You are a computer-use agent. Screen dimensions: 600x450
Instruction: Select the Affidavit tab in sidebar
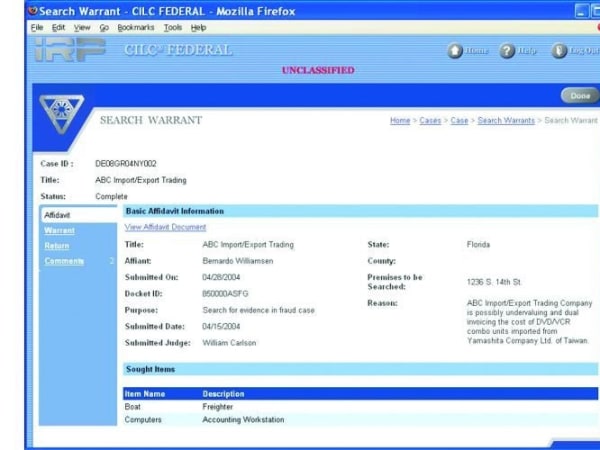[x=58, y=215]
